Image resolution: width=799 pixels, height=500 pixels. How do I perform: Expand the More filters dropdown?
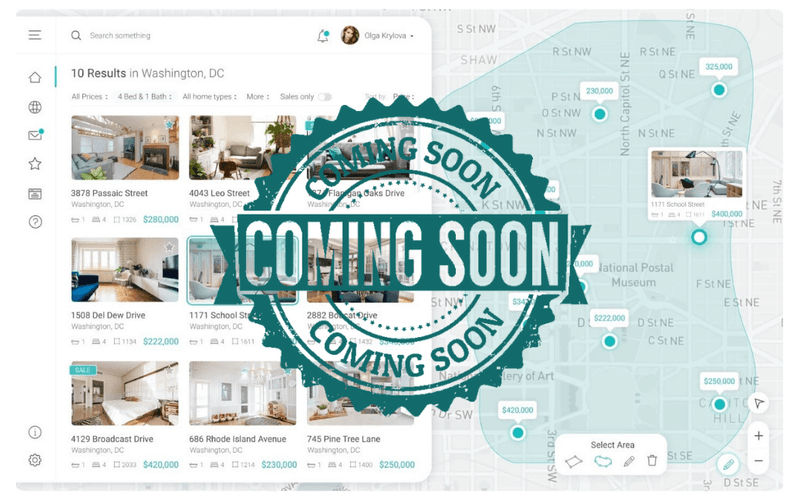pyautogui.click(x=258, y=96)
